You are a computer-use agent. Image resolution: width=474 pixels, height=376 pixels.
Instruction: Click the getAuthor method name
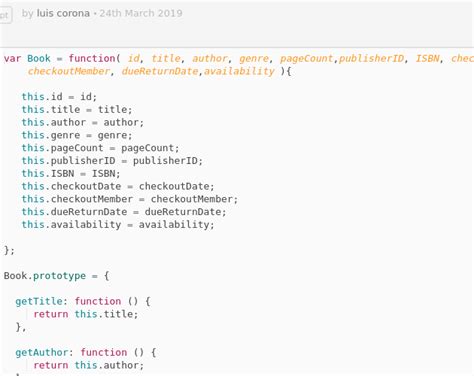pos(42,353)
